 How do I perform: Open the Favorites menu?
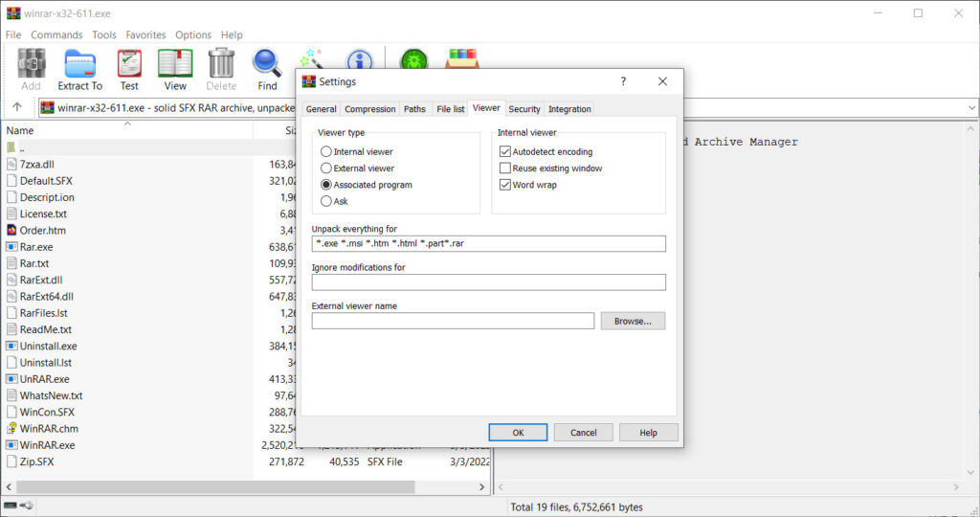tap(145, 35)
